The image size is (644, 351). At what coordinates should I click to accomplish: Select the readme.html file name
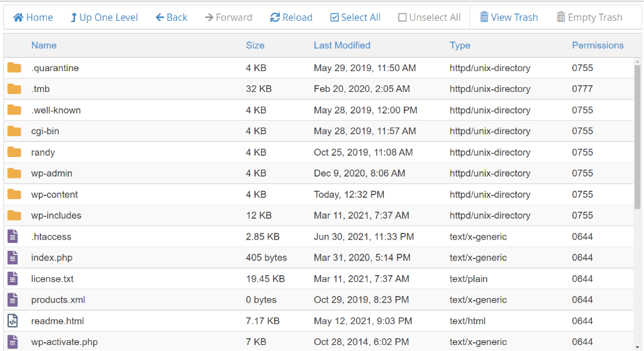pyautogui.click(x=58, y=321)
